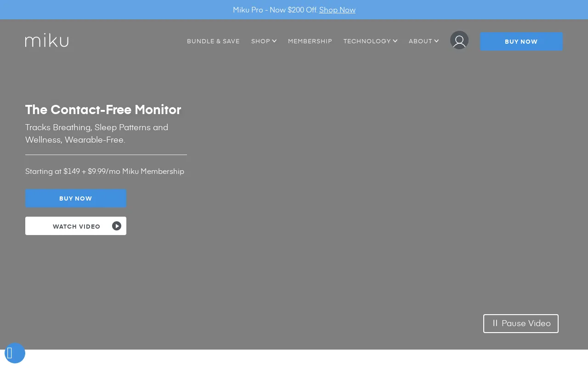Go to Bundle & Save
Screen dimensions: 588x368
coord(213,41)
